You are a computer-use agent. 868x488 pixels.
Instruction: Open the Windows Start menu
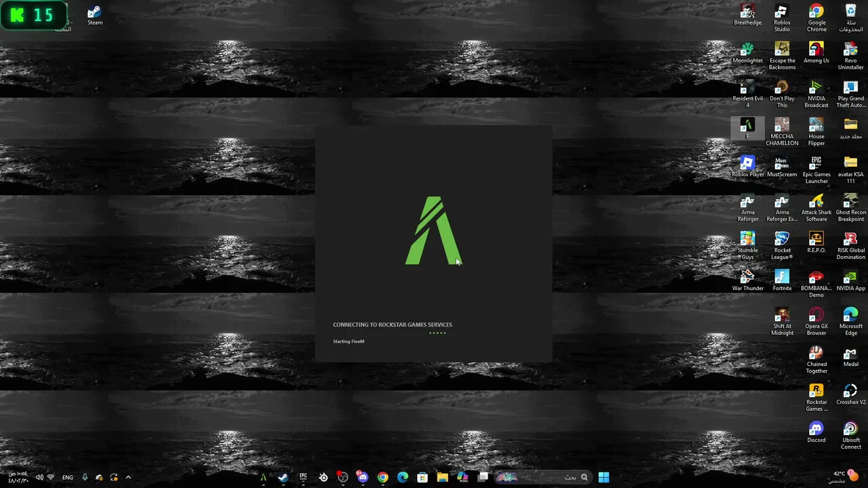coord(604,477)
